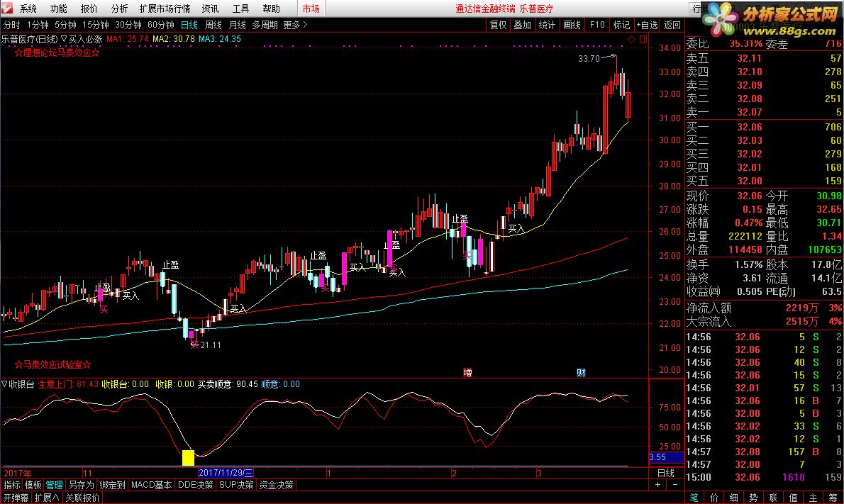Select the MACD基本 template

tap(151, 485)
